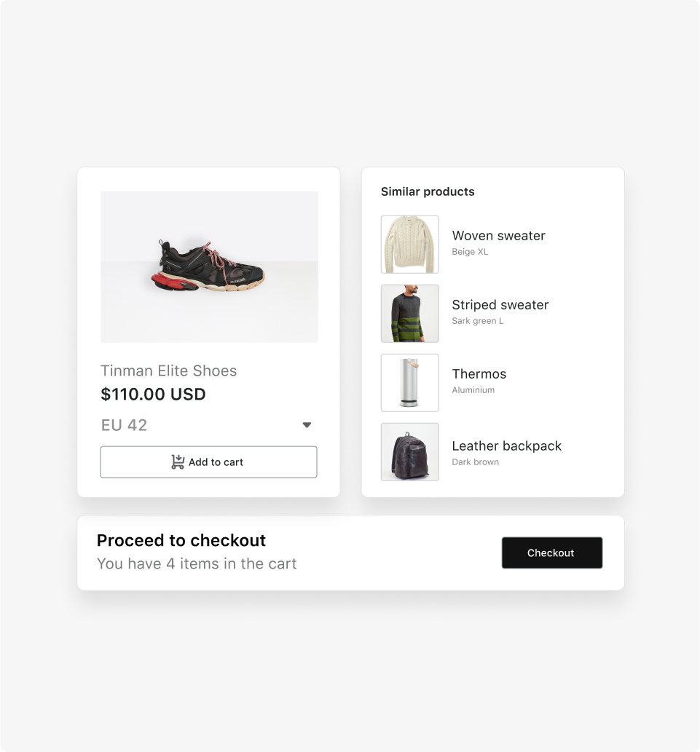Click the Woven sweater product name

tap(498, 236)
